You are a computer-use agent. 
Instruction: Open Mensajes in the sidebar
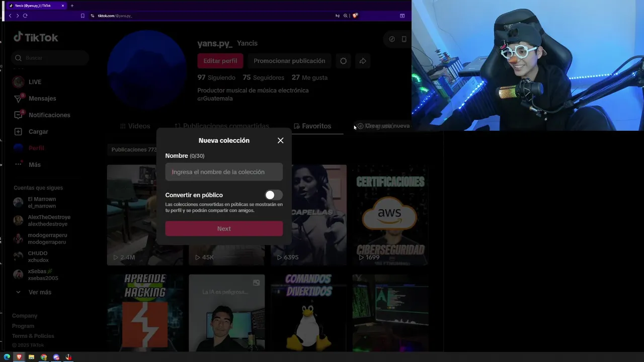pos(35,99)
